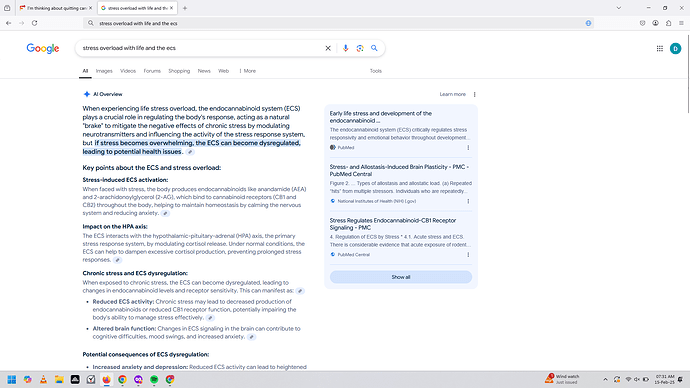Click the browser address bar

(337, 23)
